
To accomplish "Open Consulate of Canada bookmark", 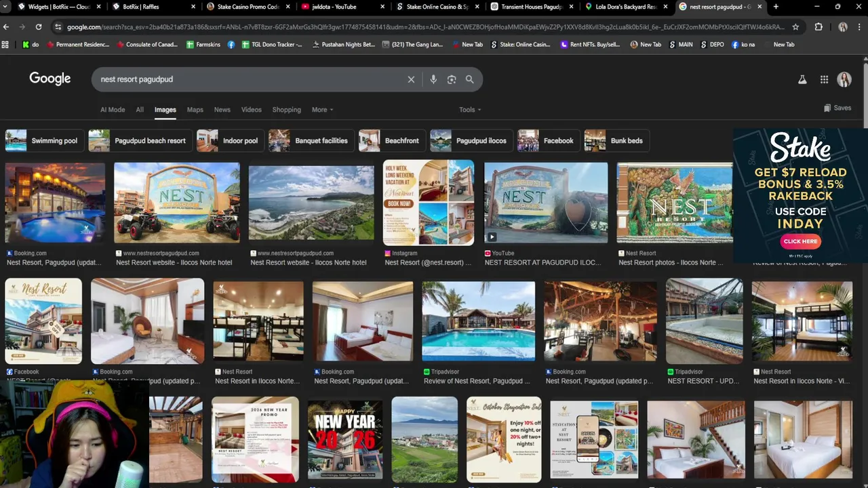I will click(147, 45).
